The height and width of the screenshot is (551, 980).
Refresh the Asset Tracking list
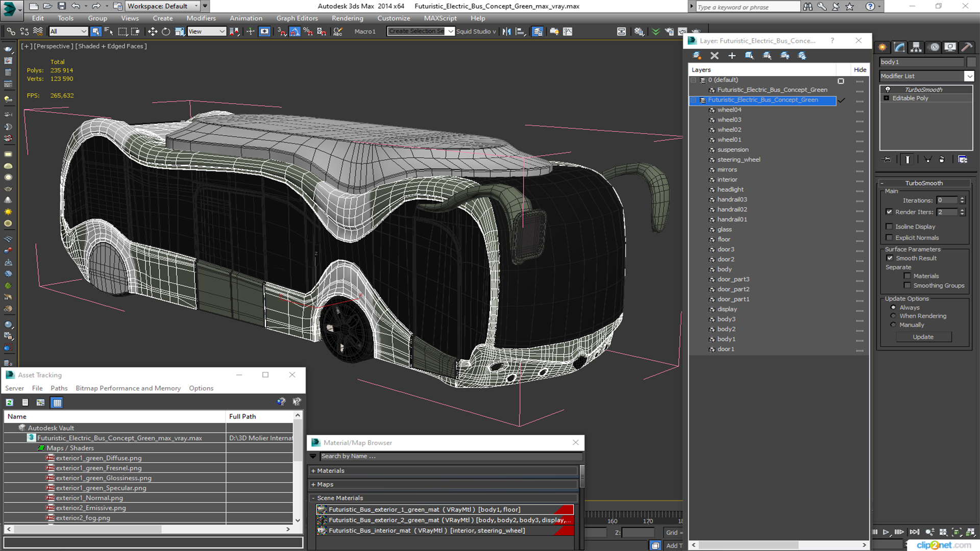[9, 403]
